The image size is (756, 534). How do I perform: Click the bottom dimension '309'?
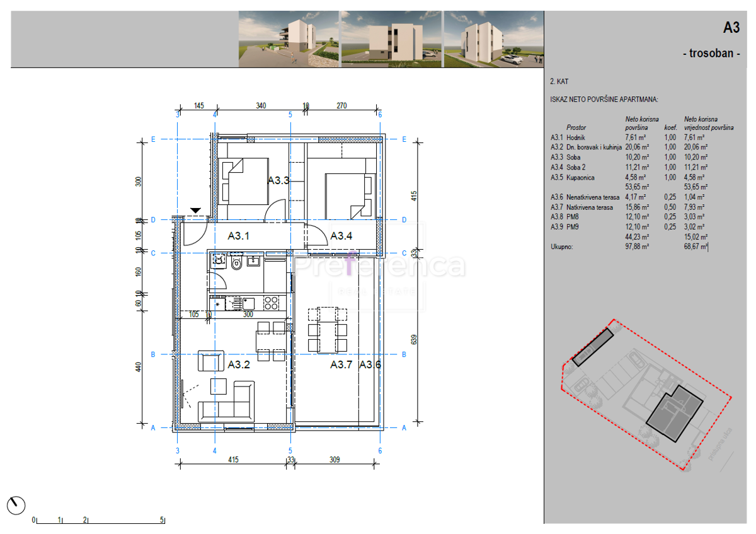pyautogui.click(x=335, y=460)
